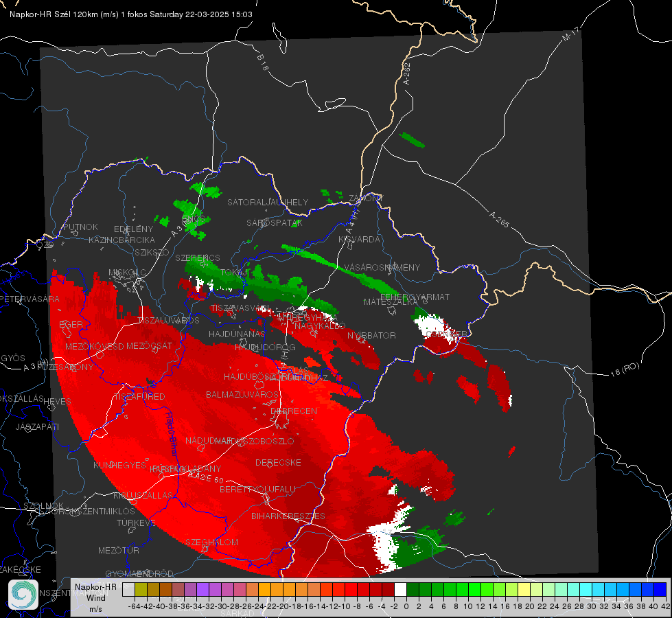The height and width of the screenshot is (618, 672).
Task: Click the swirl logo beside the legend
Action: coord(23,595)
